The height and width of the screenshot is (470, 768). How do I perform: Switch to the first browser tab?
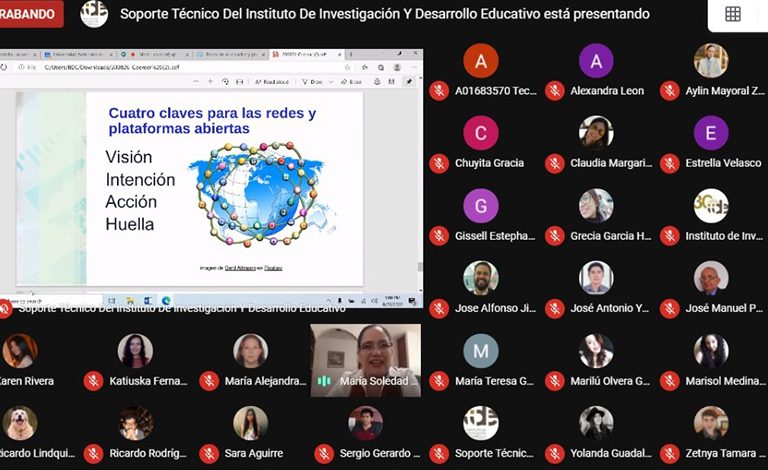pos(15,54)
